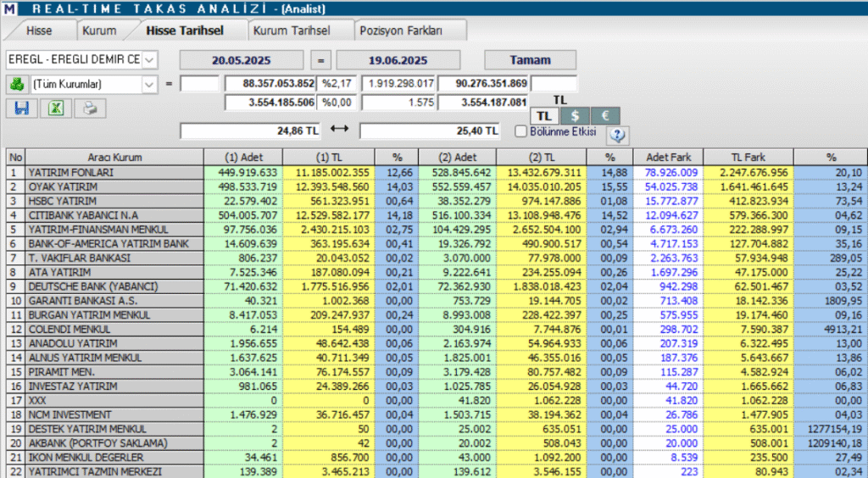
Task: Select the TL currency toggle
Action: point(545,116)
